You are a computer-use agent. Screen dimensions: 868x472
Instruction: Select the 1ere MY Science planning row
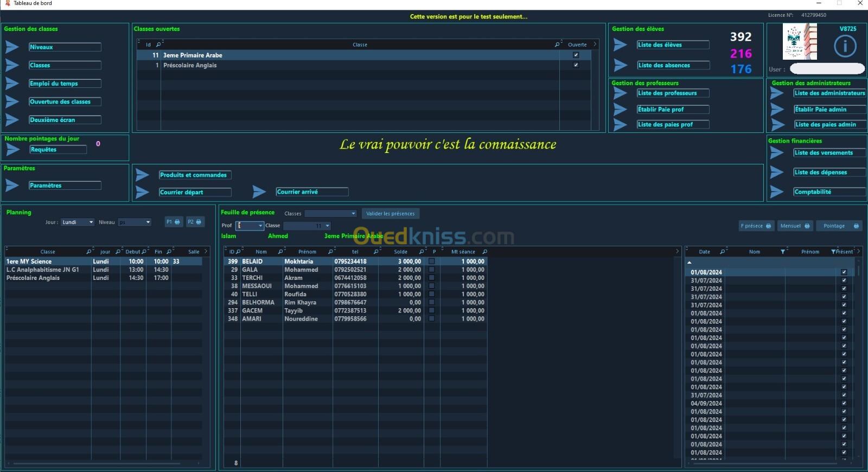coord(48,261)
